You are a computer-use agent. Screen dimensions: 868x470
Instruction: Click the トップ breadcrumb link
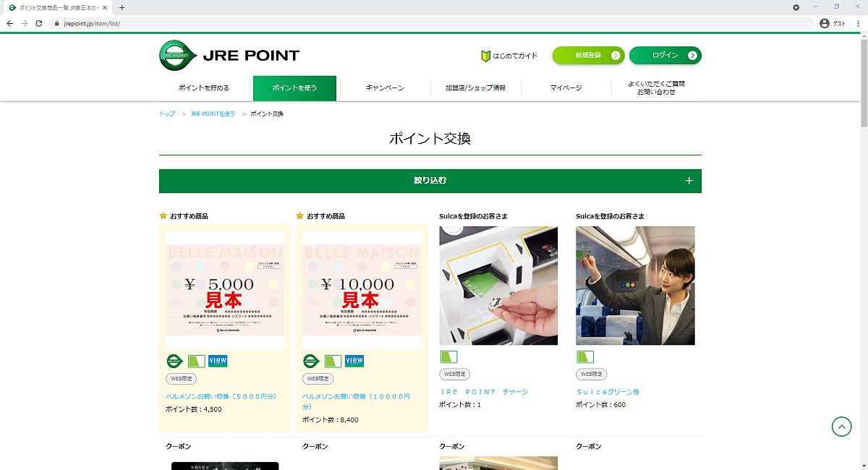point(167,114)
